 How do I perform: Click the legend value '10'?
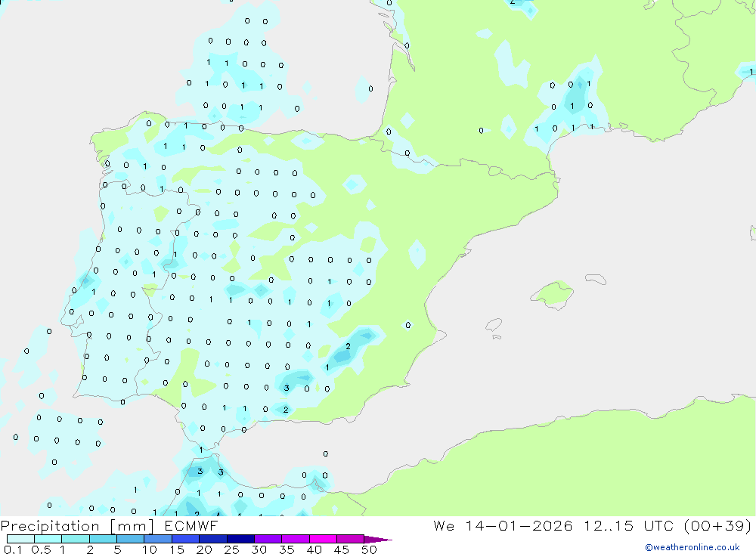(150, 549)
